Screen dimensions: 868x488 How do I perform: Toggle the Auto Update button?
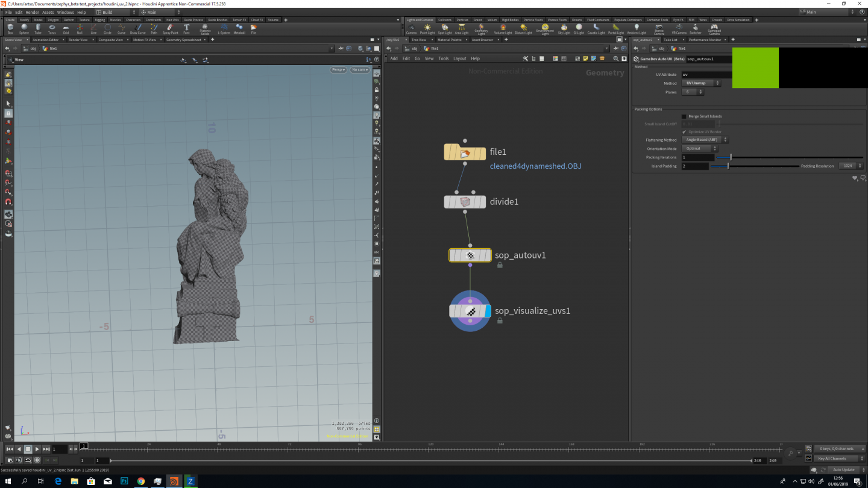(x=843, y=469)
